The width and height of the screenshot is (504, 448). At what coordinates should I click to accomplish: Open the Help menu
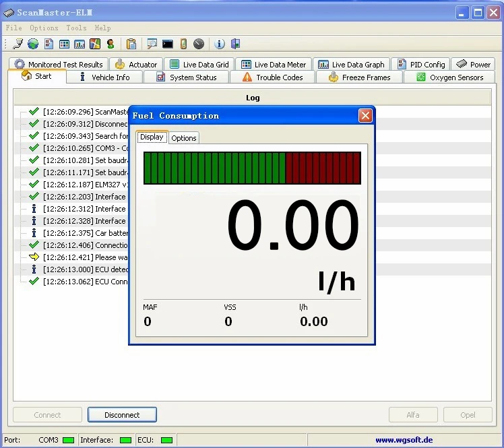click(102, 28)
